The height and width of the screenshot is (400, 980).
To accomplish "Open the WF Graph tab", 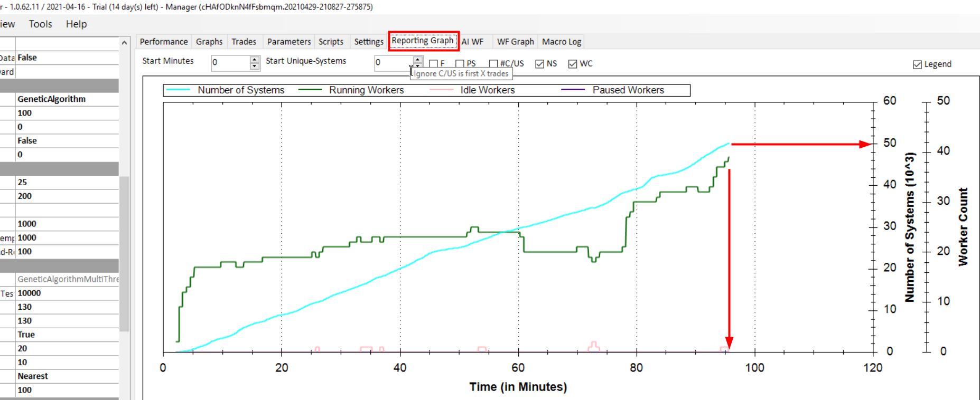I will 515,42.
